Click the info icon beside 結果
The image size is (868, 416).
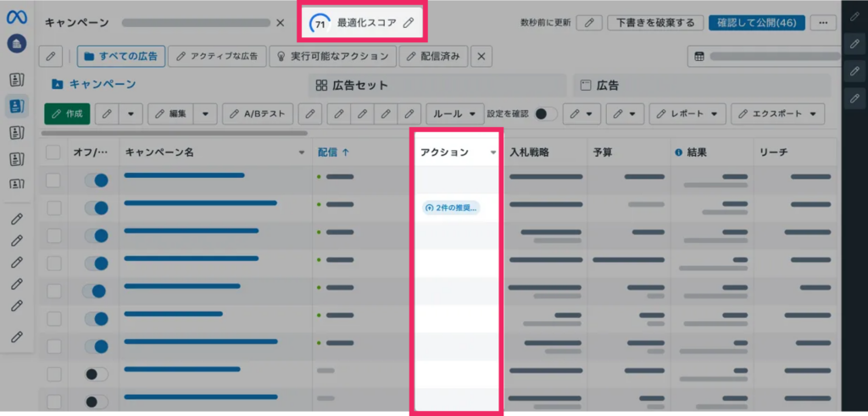(x=679, y=153)
